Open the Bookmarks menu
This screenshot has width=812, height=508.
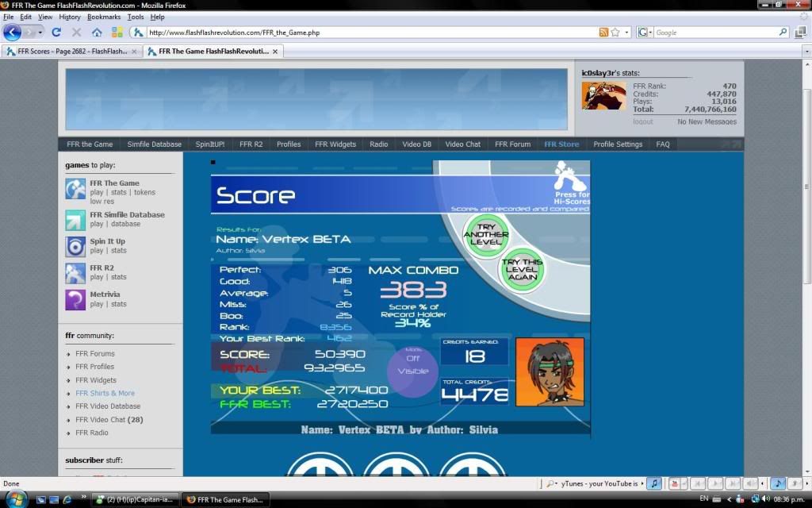(x=104, y=17)
